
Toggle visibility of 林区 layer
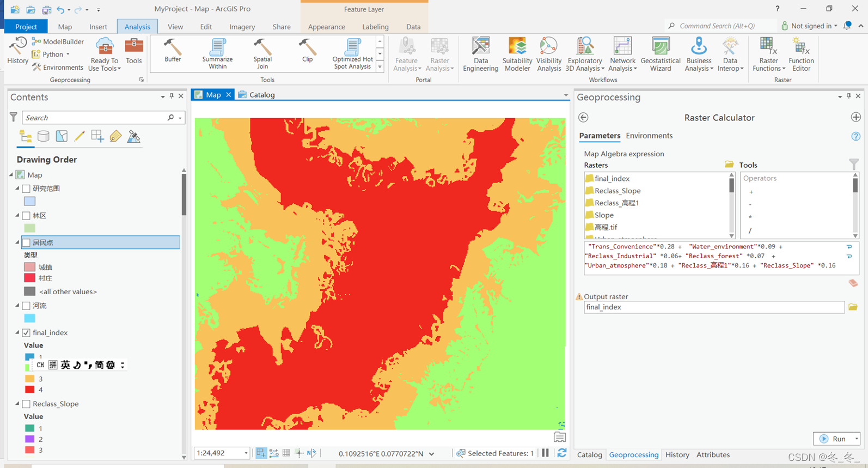click(x=26, y=216)
